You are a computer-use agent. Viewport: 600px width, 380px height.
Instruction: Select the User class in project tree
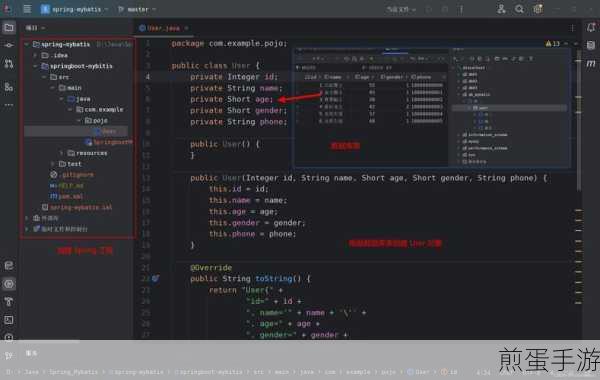click(x=105, y=131)
